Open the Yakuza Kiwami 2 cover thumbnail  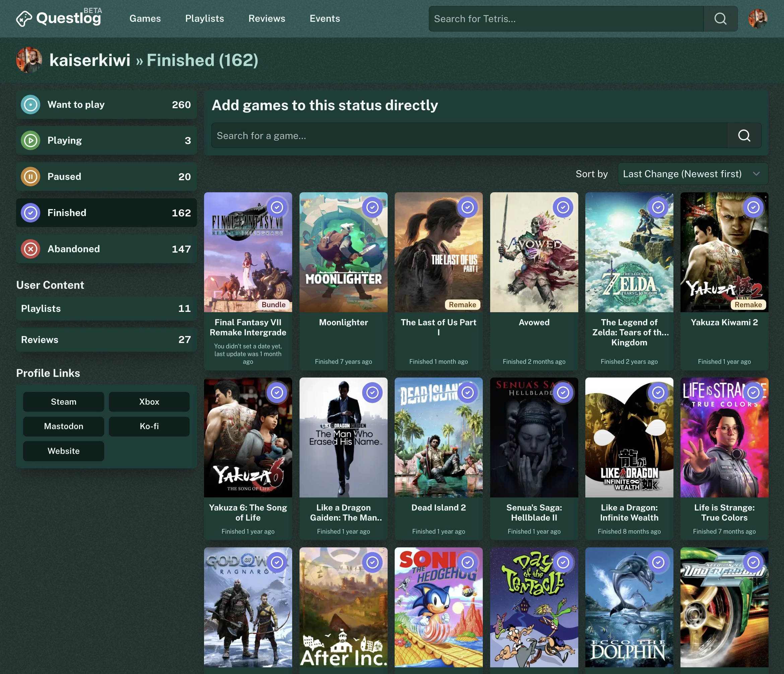point(724,252)
